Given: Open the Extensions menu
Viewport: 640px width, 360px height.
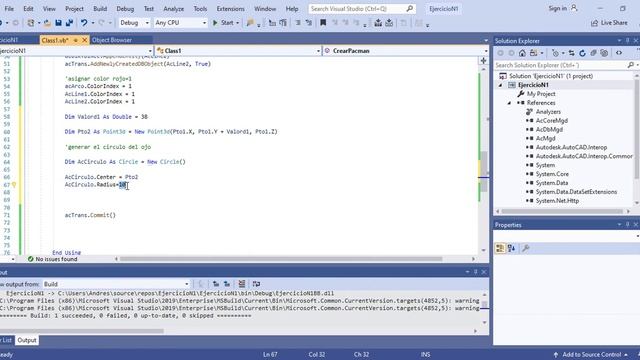Looking at the screenshot, I should (230, 9).
